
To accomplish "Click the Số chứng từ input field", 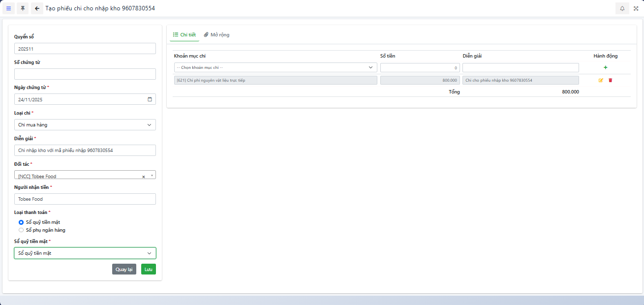I will [x=85, y=74].
